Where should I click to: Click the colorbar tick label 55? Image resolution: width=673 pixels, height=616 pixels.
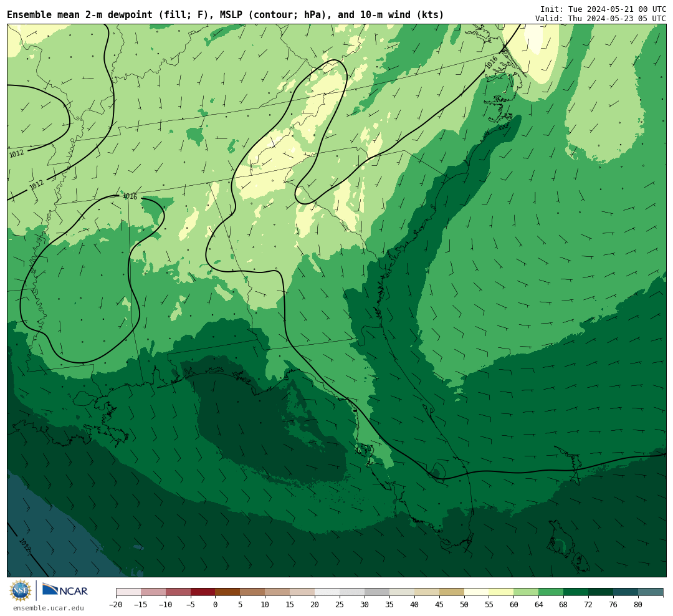[x=489, y=605]
